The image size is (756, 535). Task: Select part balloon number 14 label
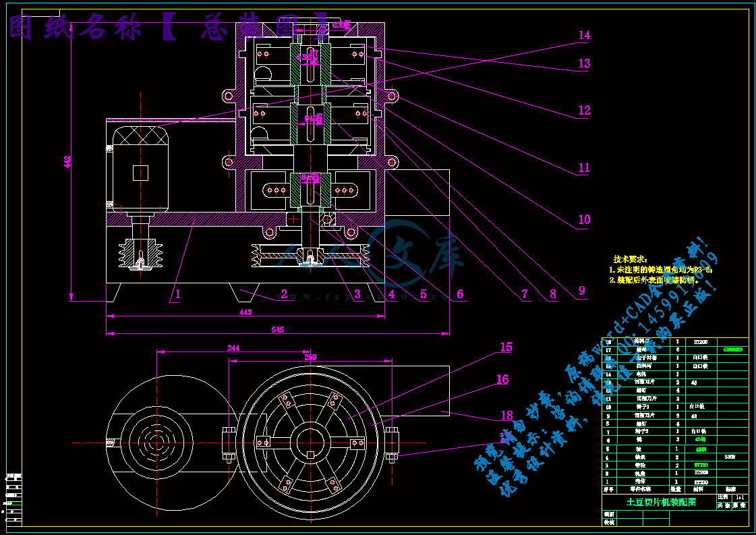(x=584, y=35)
